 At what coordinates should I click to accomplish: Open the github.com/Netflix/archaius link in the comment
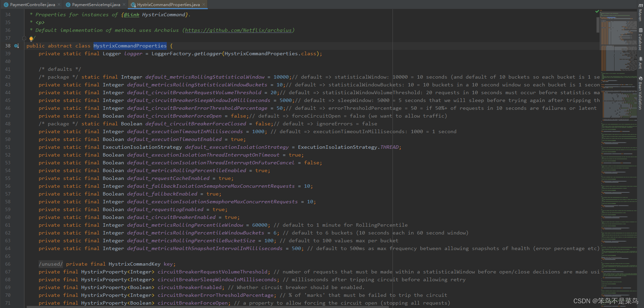pyautogui.click(x=239, y=30)
